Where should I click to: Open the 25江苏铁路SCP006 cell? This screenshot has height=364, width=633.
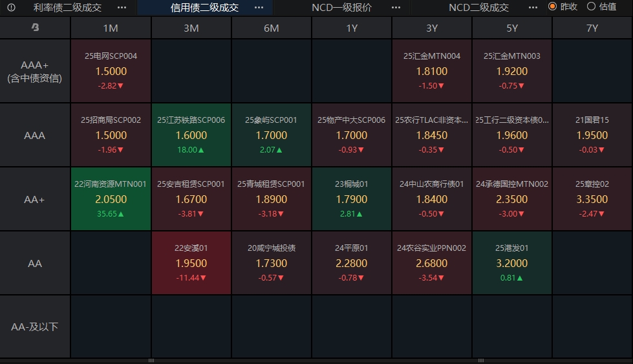(191, 134)
